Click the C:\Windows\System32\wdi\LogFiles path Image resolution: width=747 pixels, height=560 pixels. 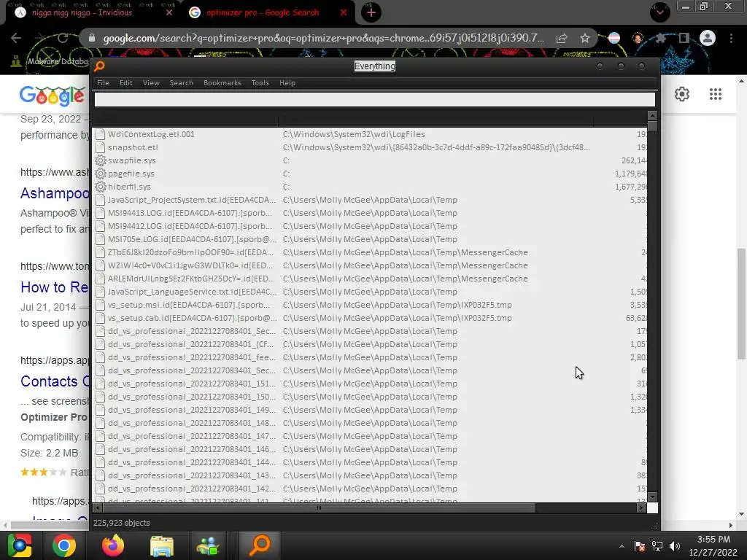354,134
